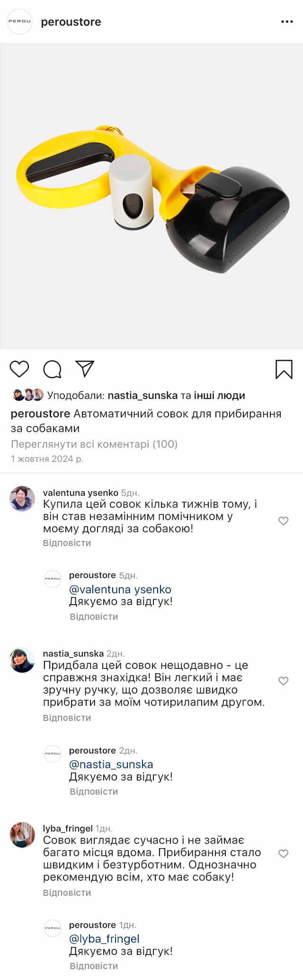303x980 pixels.
Task: Reply to valentuna ysenko's comment
Action: point(67,543)
